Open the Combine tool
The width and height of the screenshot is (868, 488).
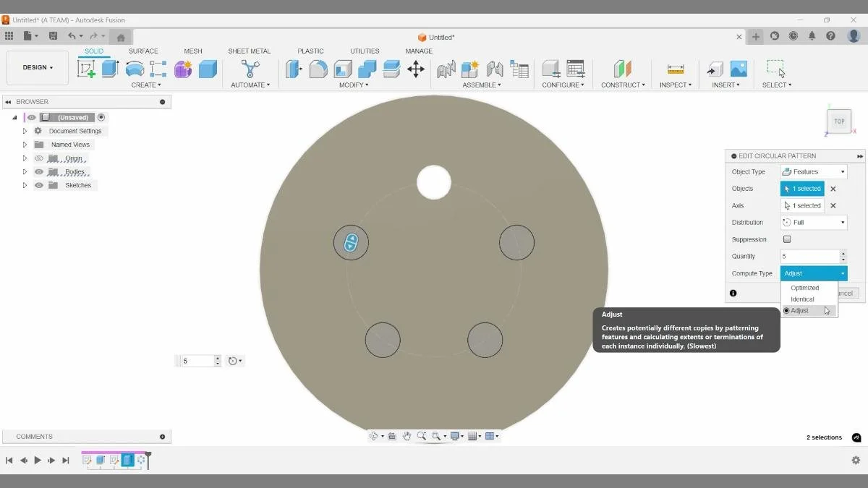[x=366, y=69]
